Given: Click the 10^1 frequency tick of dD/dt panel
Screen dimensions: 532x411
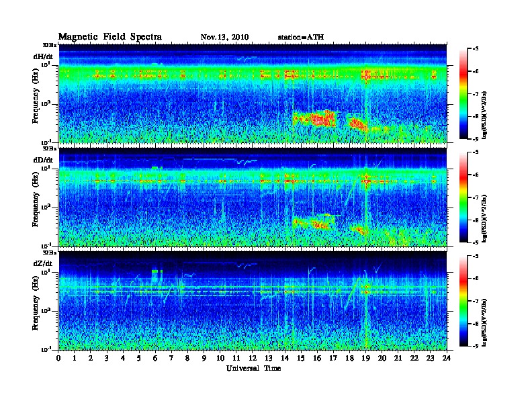Looking at the screenshot, I should (x=46, y=168).
